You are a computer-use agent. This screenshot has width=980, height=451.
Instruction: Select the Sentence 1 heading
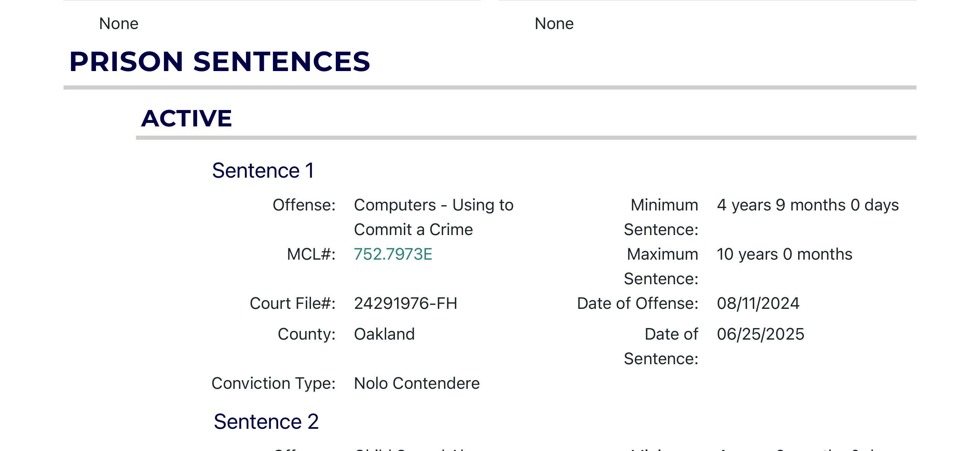pyautogui.click(x=263, y=170)
